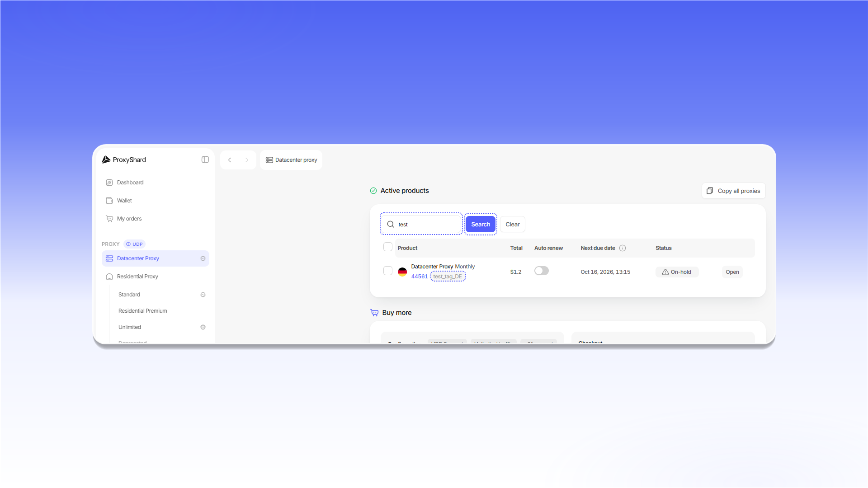Navigate back with left chevron

point(230,160)
